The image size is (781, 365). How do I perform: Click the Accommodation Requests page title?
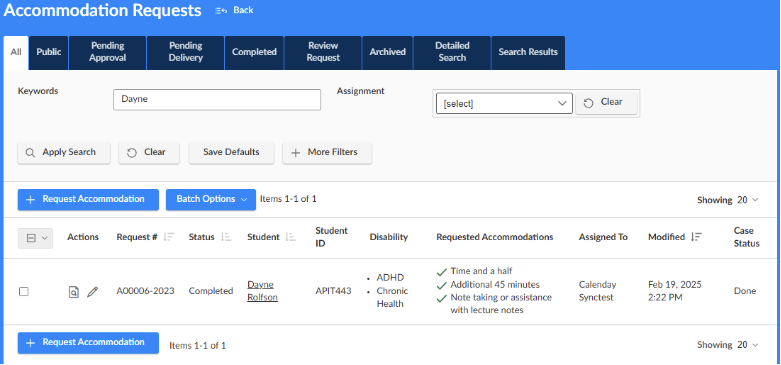pos(103,10)
